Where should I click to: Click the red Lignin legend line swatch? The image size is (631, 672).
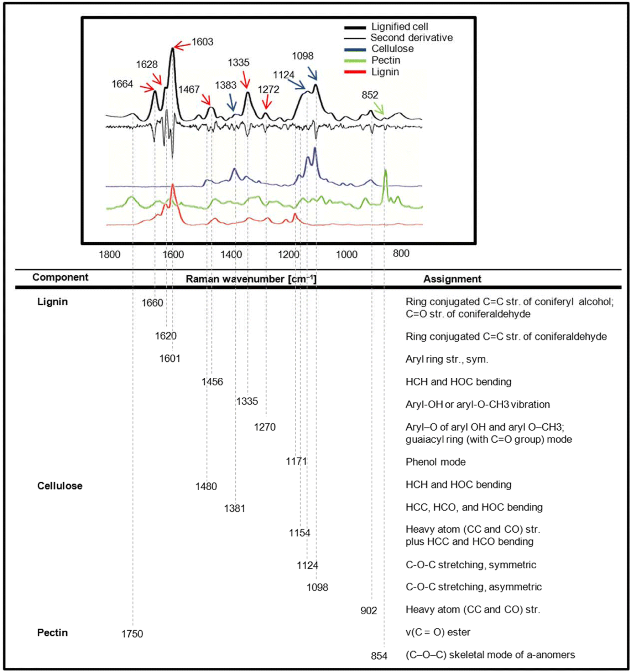355,72
